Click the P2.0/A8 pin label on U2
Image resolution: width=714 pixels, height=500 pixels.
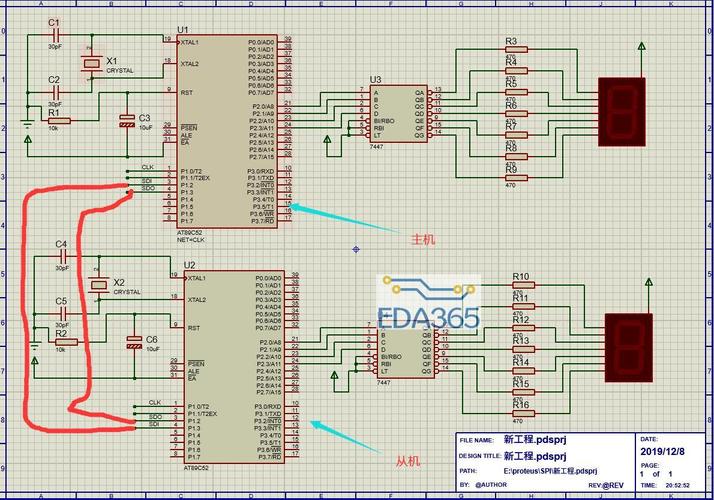(270, 342)
